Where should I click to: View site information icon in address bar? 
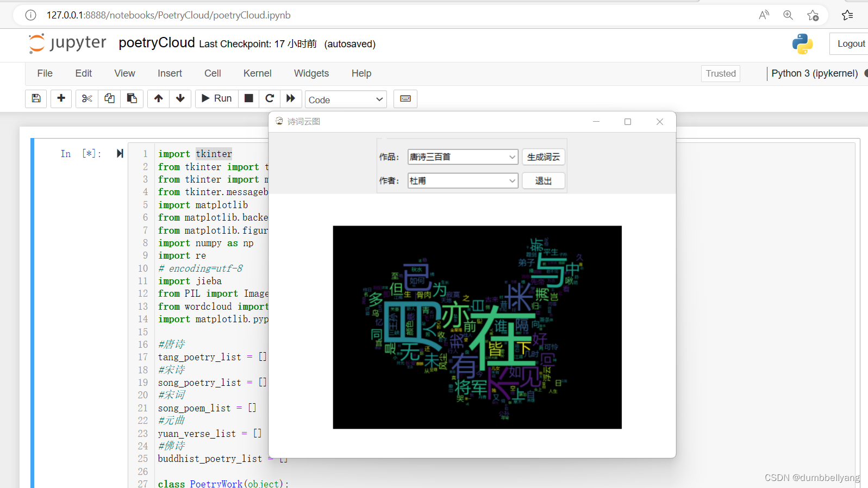tap(31, 15)
